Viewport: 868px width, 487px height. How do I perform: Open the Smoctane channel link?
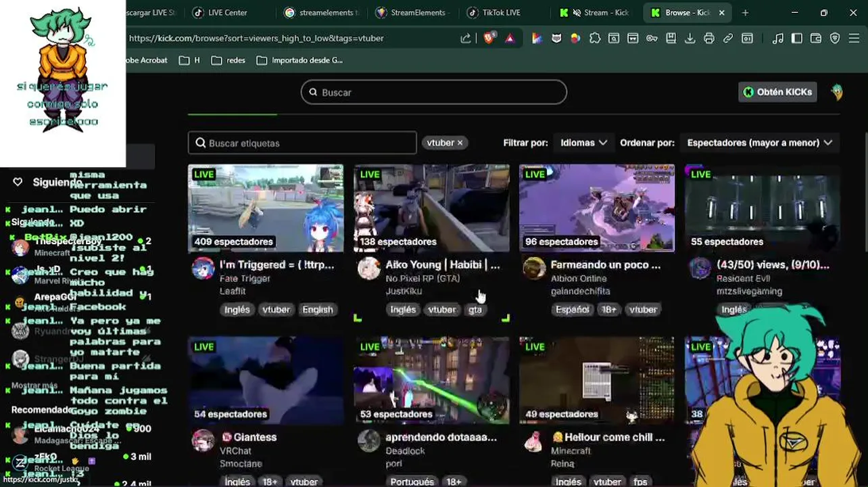241,464
